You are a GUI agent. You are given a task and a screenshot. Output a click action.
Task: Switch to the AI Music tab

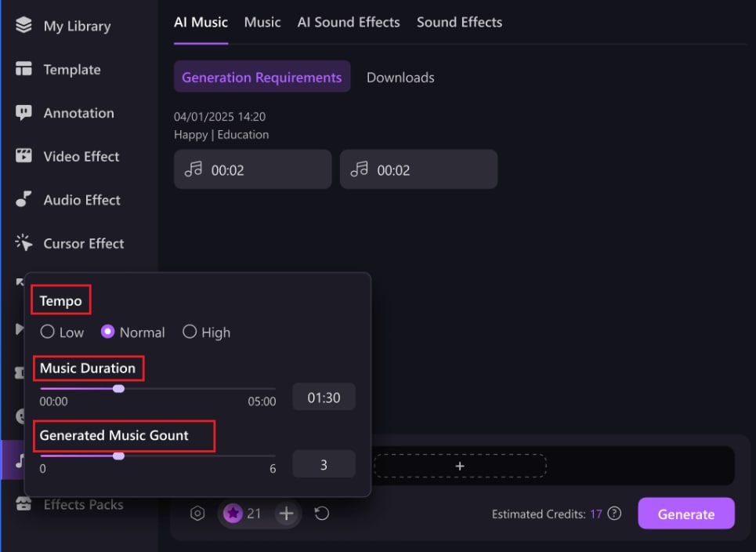(x=201, y=22)
